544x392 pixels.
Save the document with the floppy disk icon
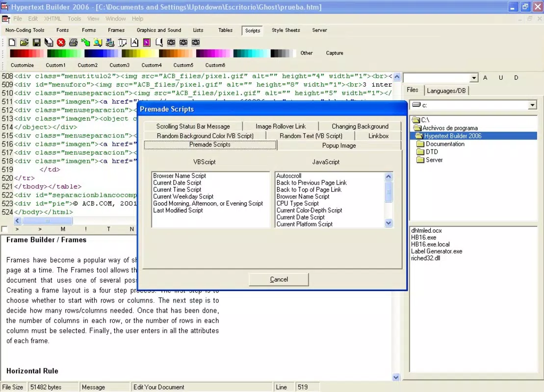pyautogui.click(x=36, y=42)
